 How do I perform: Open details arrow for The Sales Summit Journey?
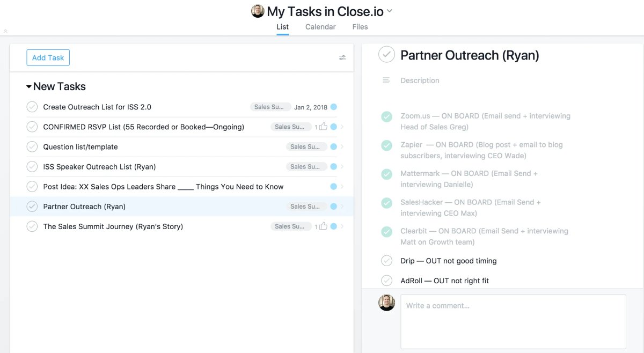[x=342, y=226]
